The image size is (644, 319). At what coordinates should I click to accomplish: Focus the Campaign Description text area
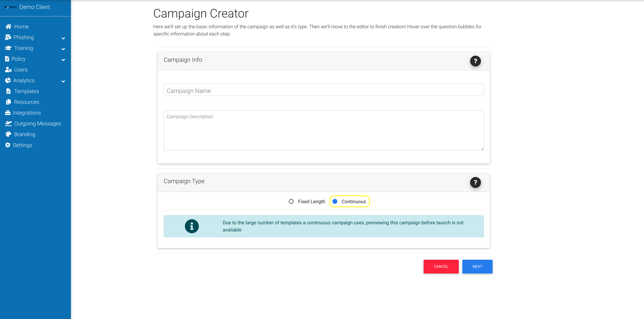click(x=323, y=130)
